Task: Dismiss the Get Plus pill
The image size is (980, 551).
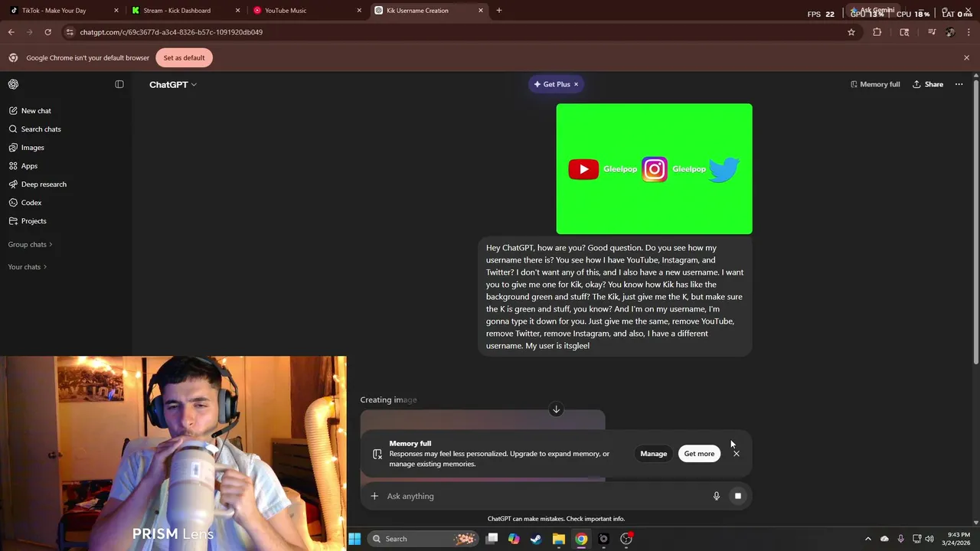Action: click(x=577, y=84)
